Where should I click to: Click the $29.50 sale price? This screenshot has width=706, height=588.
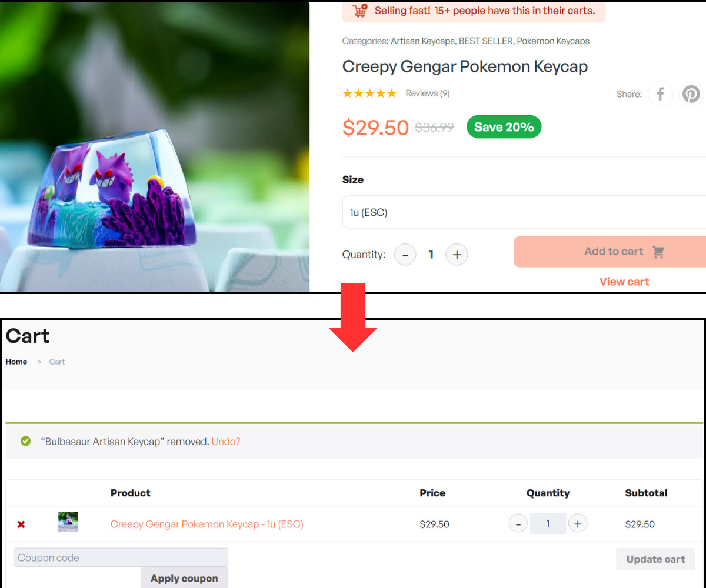[x=375, y=128]
